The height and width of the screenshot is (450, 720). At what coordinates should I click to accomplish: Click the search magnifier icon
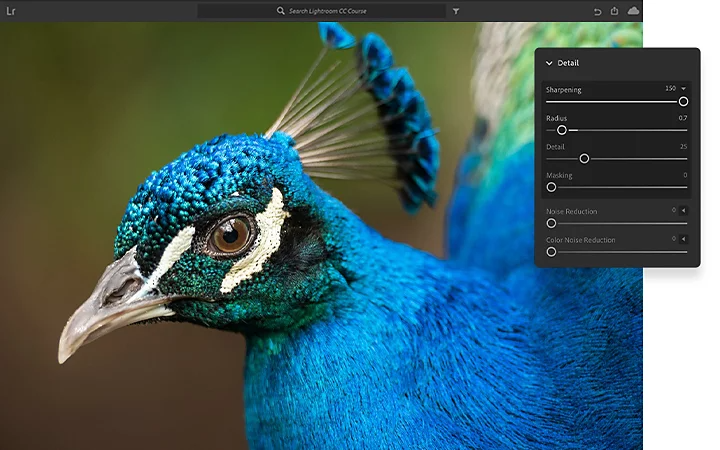click(281, 11)
